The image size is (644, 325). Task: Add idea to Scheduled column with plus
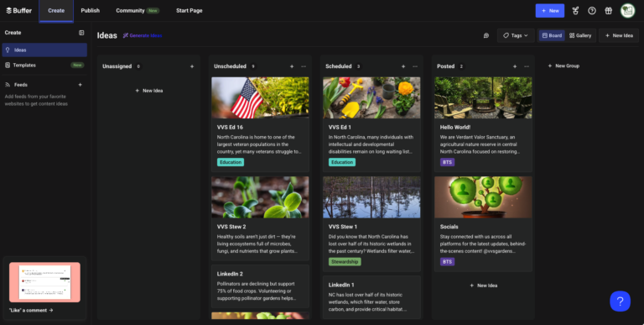403,66
